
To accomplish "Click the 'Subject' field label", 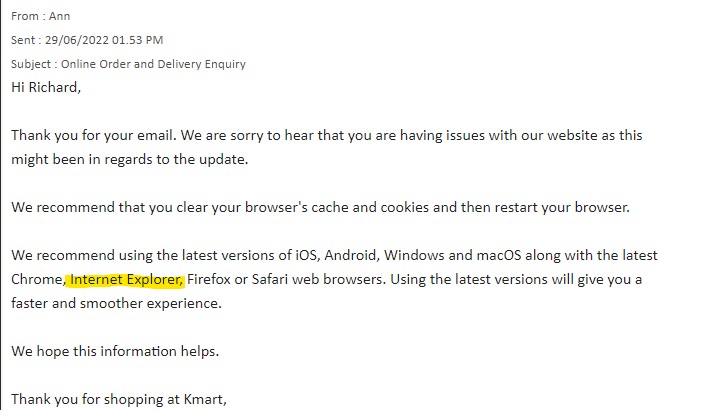I will pos(31,64).
